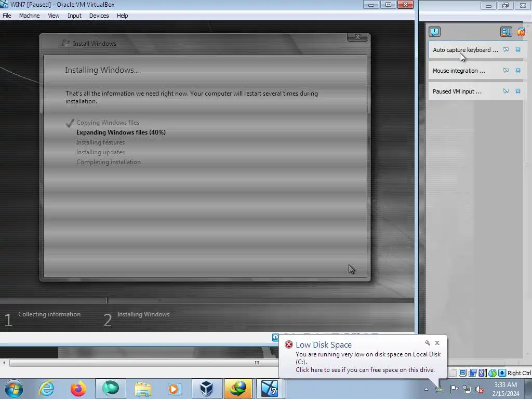Screen dimensions: 532x399
Task: Click the Completing installation step
Action: point(108,162)
